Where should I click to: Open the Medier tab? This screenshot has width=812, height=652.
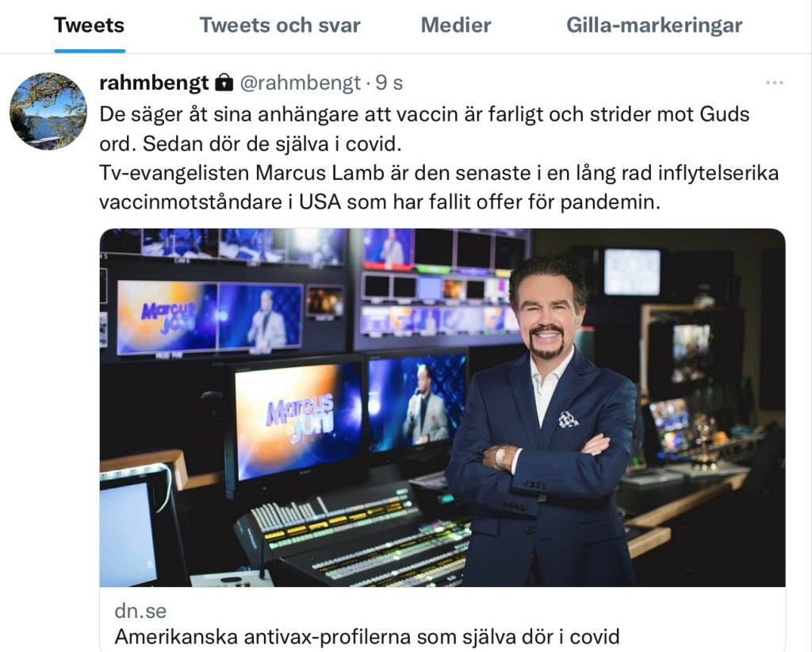pos(456,25)
